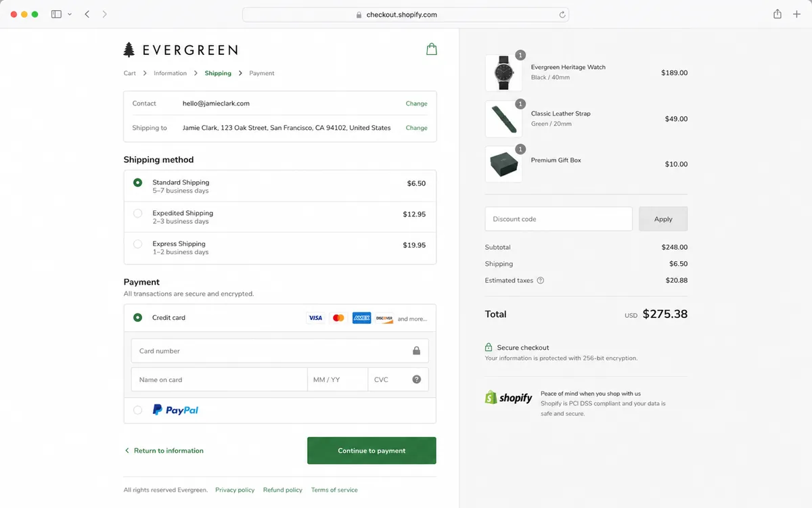
Task: Click the American Express logo
Action: pyautogui.click(x=361, y=318)
